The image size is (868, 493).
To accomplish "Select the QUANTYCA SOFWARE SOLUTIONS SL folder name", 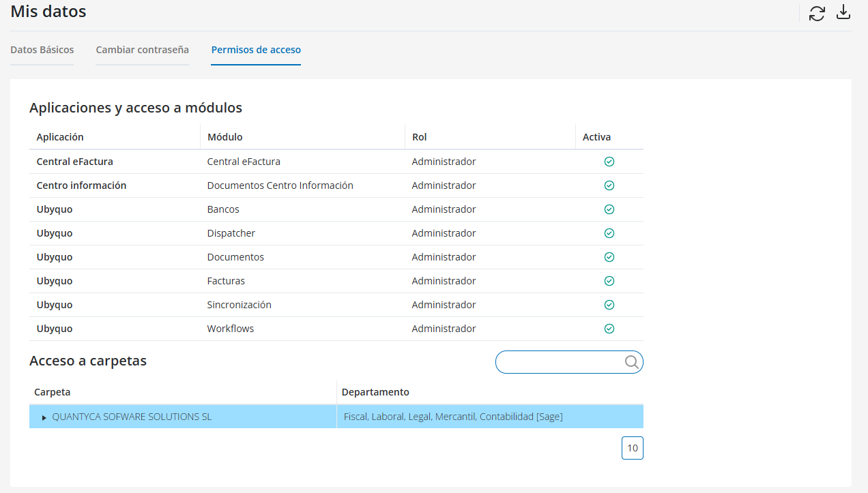I will tap(132, 417).
